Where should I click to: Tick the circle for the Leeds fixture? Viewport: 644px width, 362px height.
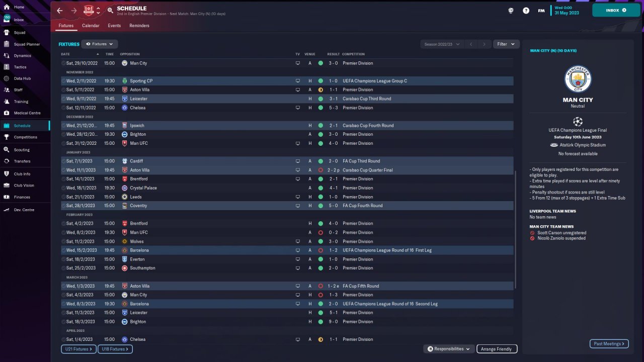coord(63,197)
